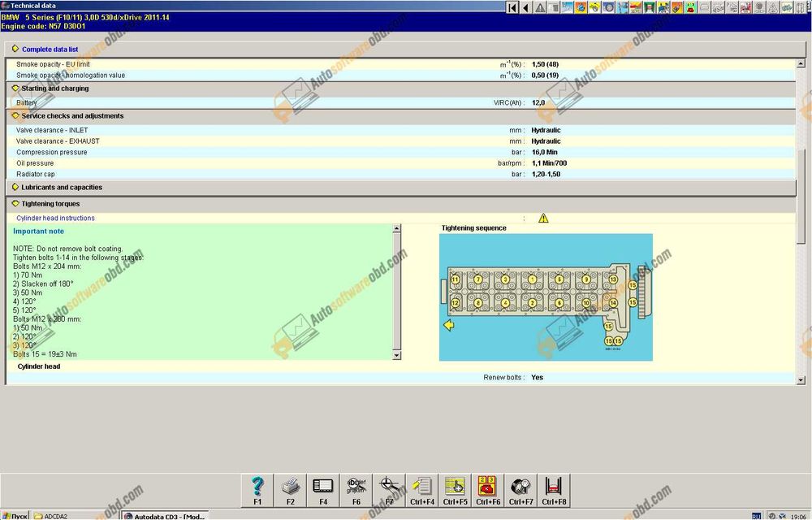Click the yellow warning triangle for cylinder head
The height and width of the screenshot is (520, 812).
click(x=543, y=218)
